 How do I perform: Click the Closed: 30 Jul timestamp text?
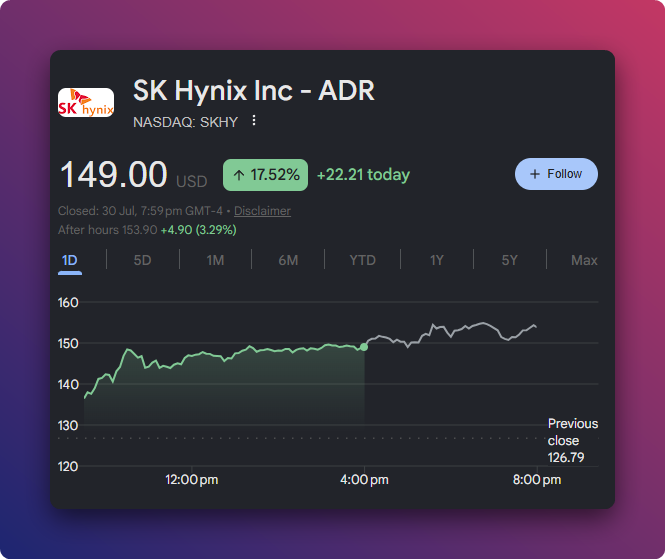tap(140, 211)
